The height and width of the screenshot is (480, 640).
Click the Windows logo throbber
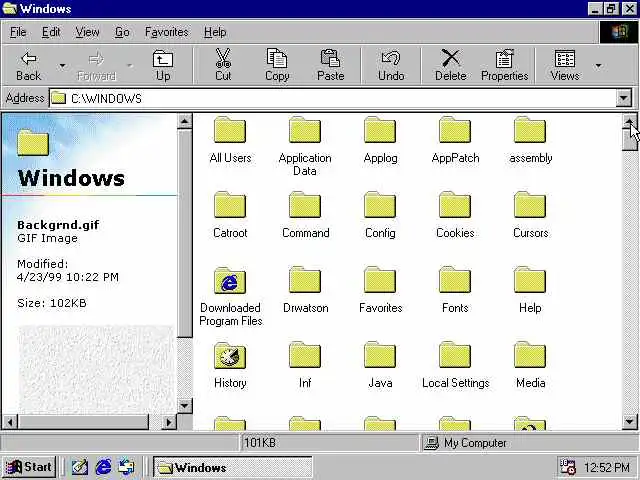(x=619, y=32)
